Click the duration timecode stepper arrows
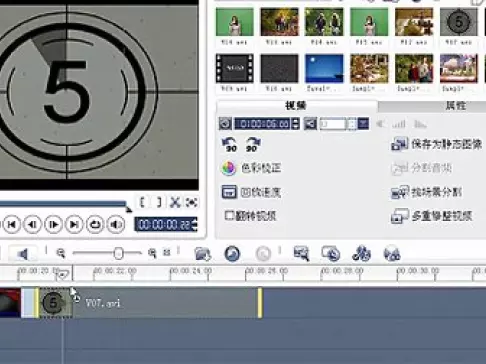This screenshot has height=364, width=486. 295,124
